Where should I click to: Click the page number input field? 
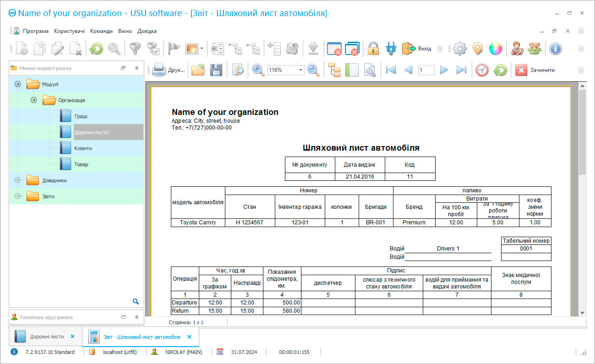tap(426, 70)
